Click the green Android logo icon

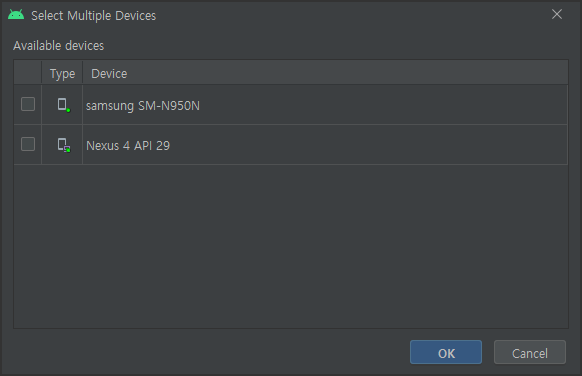[x=16, y=15]
